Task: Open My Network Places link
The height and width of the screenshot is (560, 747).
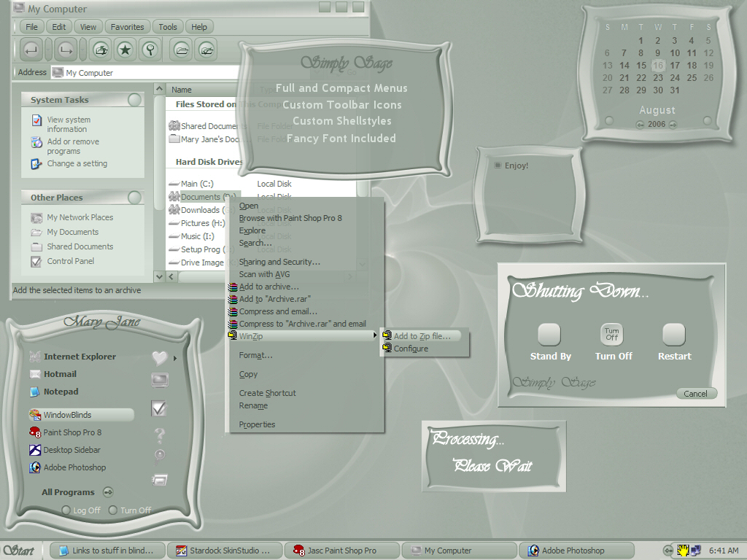Action: click(80, 217)
